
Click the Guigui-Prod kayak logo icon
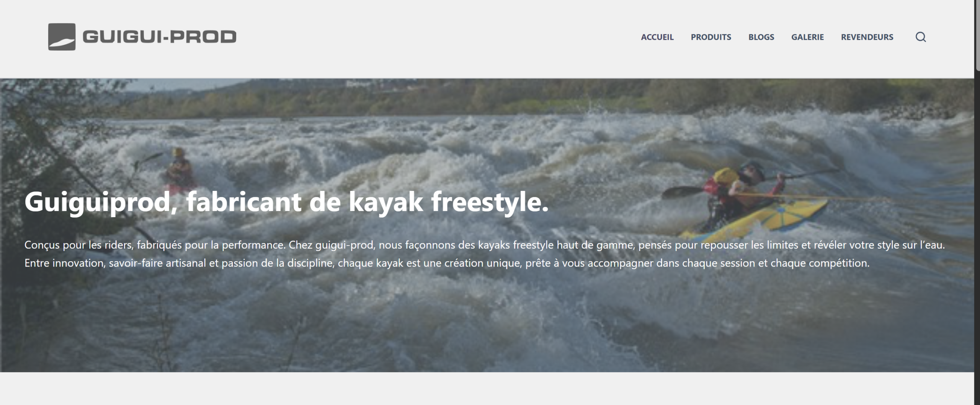coord(62,37)
